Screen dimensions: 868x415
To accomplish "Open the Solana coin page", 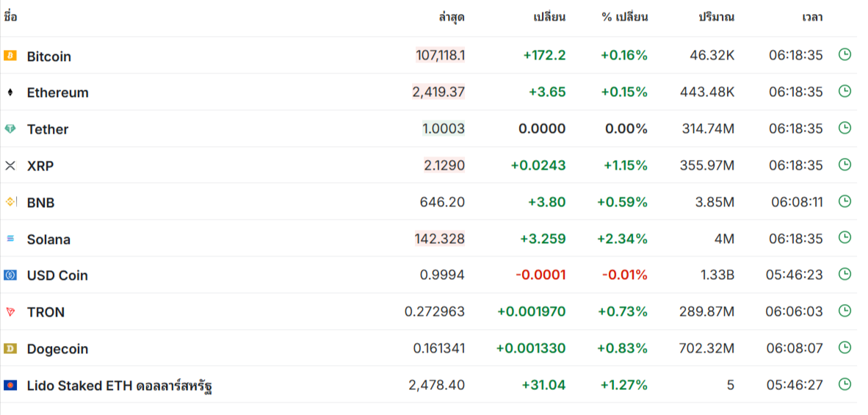I will coord(48,239).
